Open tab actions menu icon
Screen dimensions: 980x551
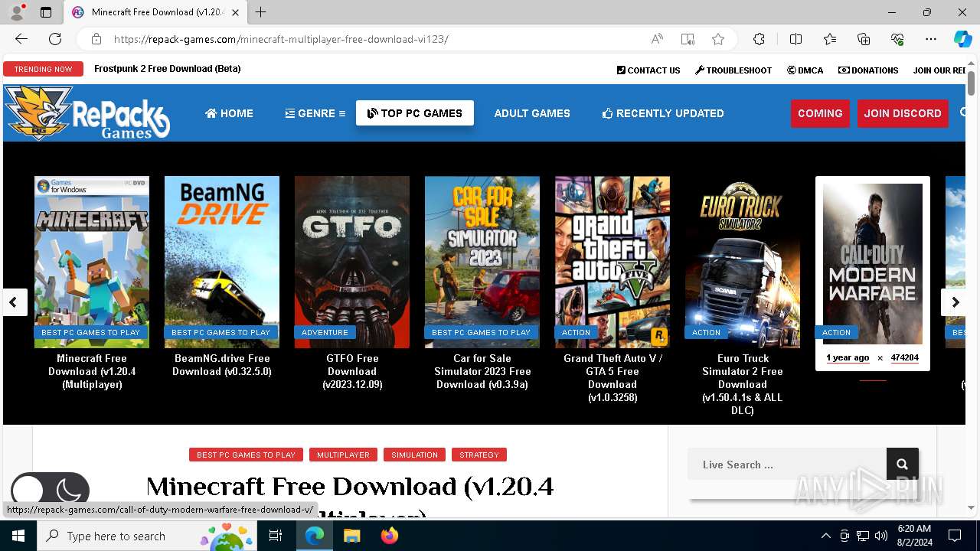(46, 12)
